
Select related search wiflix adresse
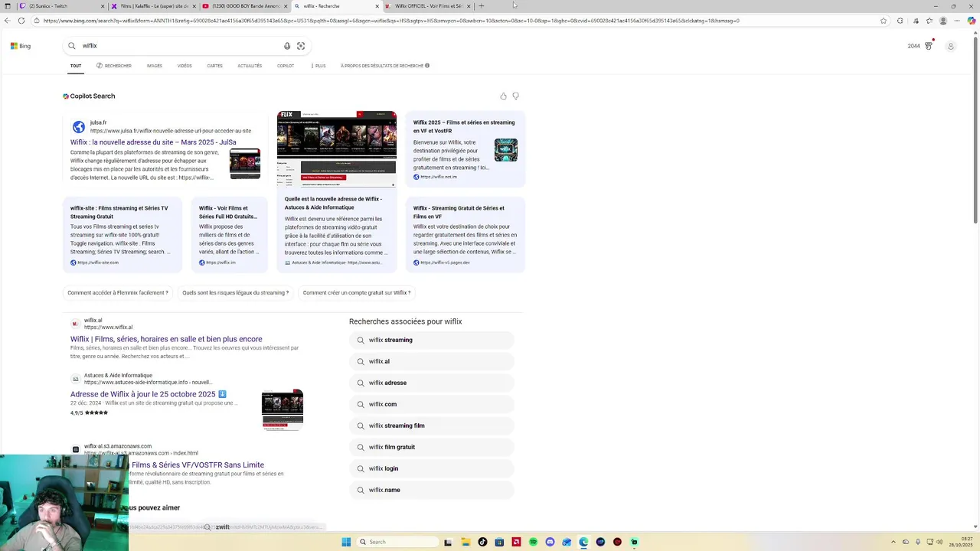coord(432,383)
